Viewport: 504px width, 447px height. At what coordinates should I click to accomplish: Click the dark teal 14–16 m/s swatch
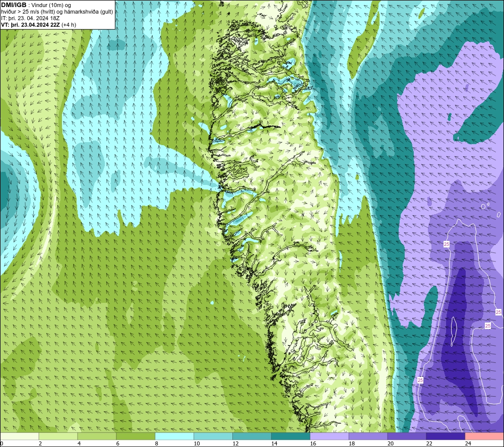coord(291,436)
